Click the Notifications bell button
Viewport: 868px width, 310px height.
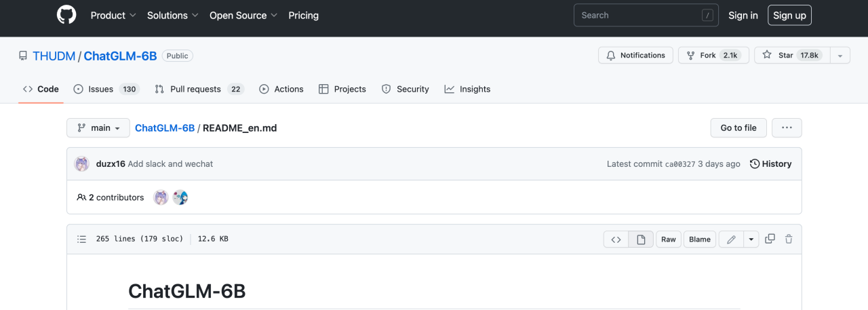635,56
